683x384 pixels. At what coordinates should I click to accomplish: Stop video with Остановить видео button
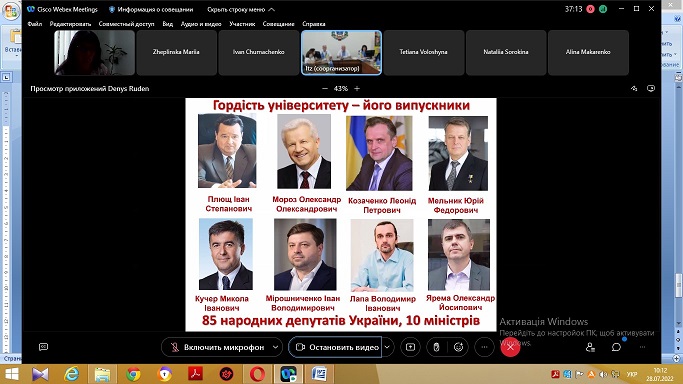(335, 347)
